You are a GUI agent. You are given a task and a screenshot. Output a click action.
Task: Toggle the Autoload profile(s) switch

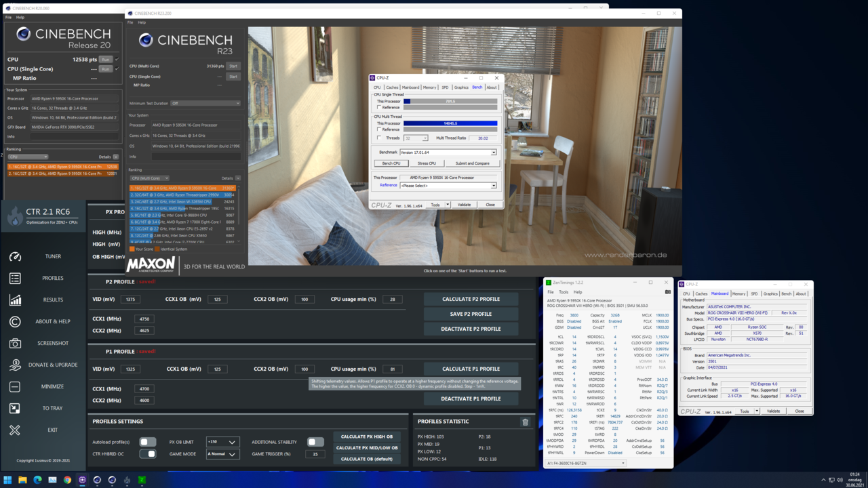(x=147, y=442)
